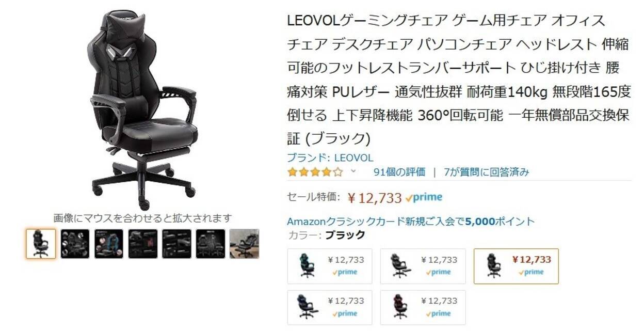Select the first chair thumbnail under main image
644x331 pixels.
(x=41, y=244)
